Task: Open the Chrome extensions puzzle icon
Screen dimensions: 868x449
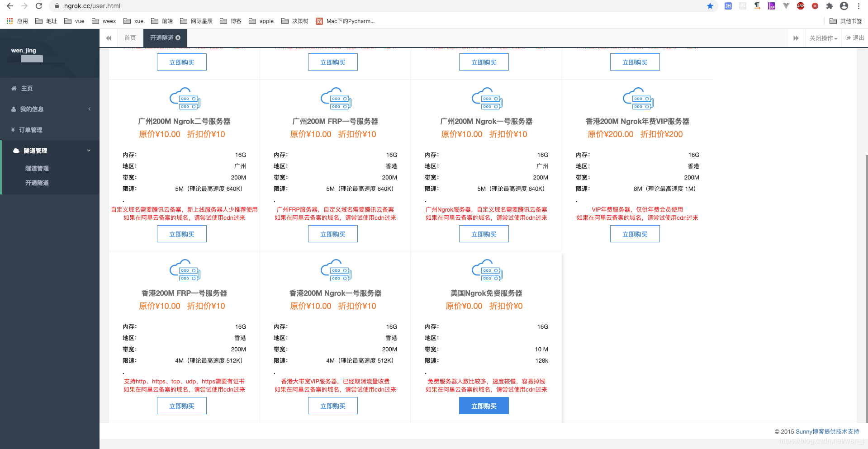Action: coord(830,6)
